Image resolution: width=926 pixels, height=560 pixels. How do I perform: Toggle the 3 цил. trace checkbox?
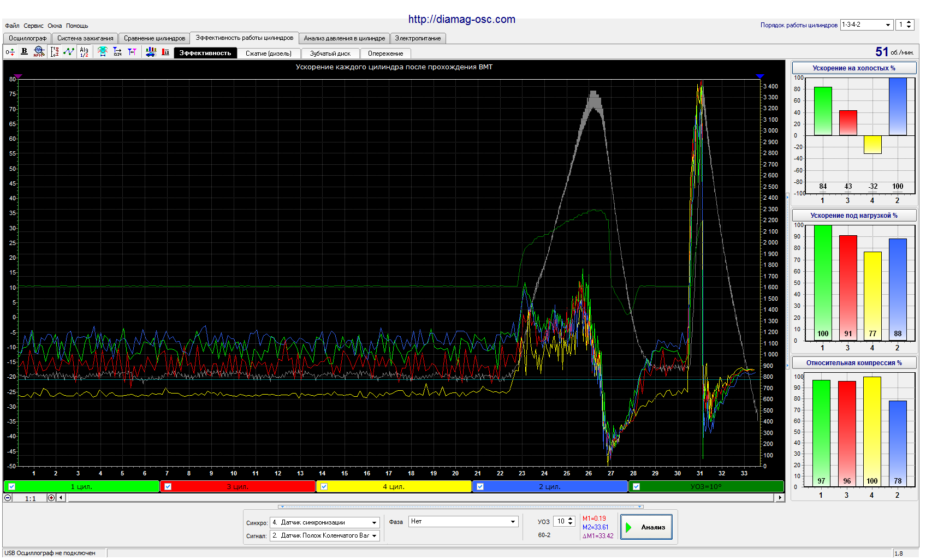pyautogui.click(x=168, y=487)
